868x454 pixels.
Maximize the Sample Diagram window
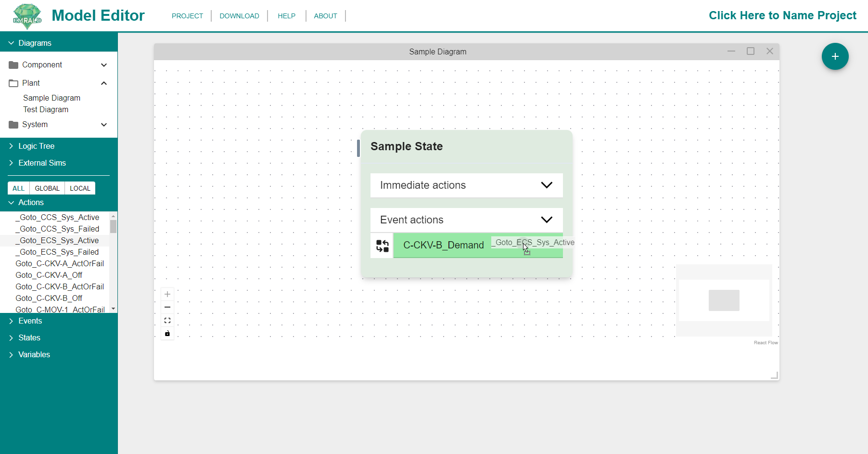coord(751,51)
